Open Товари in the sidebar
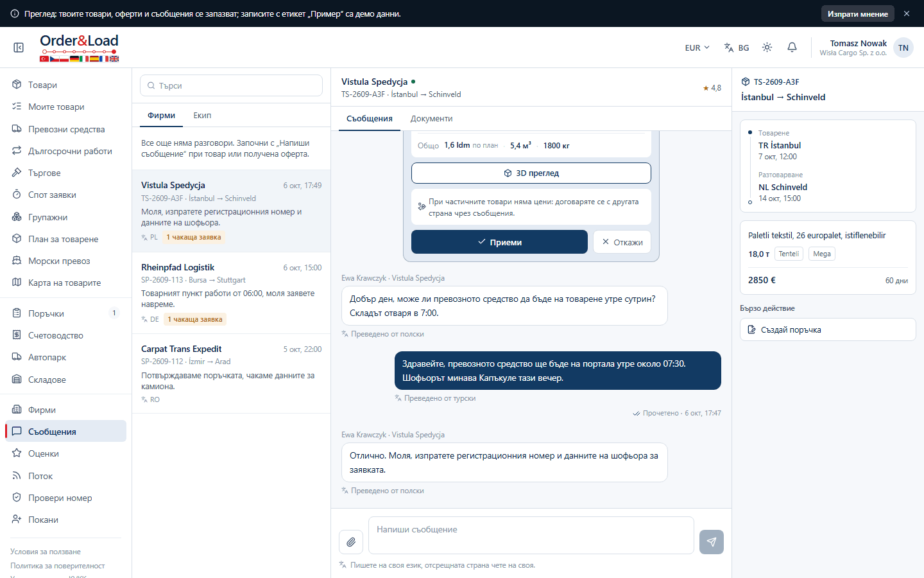924x578 pixels. pyautogui.click(x=65, y=85)
